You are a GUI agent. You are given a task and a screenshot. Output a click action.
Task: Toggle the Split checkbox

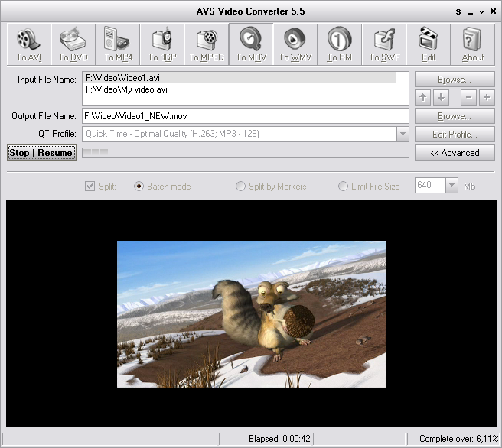pos(90,186)
